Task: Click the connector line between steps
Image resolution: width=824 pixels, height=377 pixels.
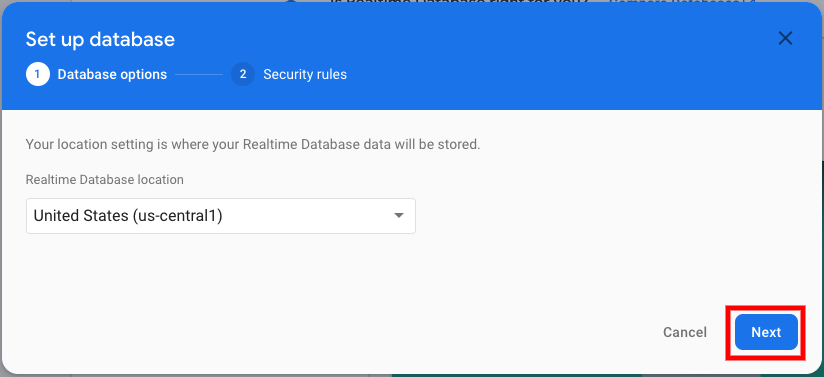Action: click(199, 74)
